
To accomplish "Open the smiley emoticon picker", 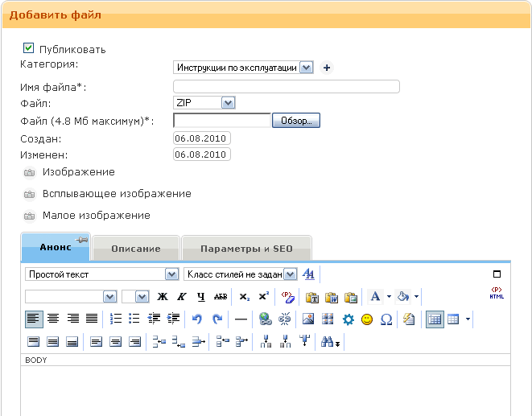I will [x=367, y=319].
